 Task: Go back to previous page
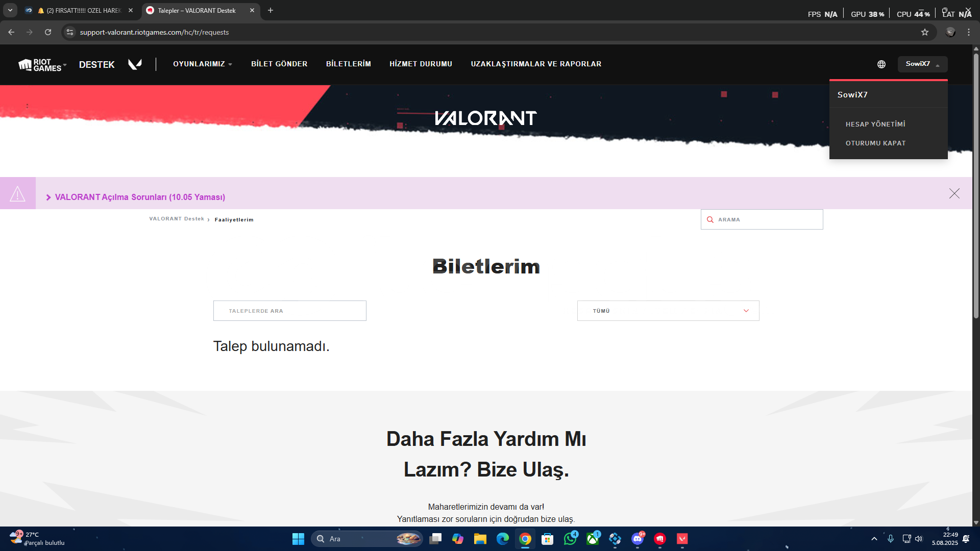click(11, 32)
